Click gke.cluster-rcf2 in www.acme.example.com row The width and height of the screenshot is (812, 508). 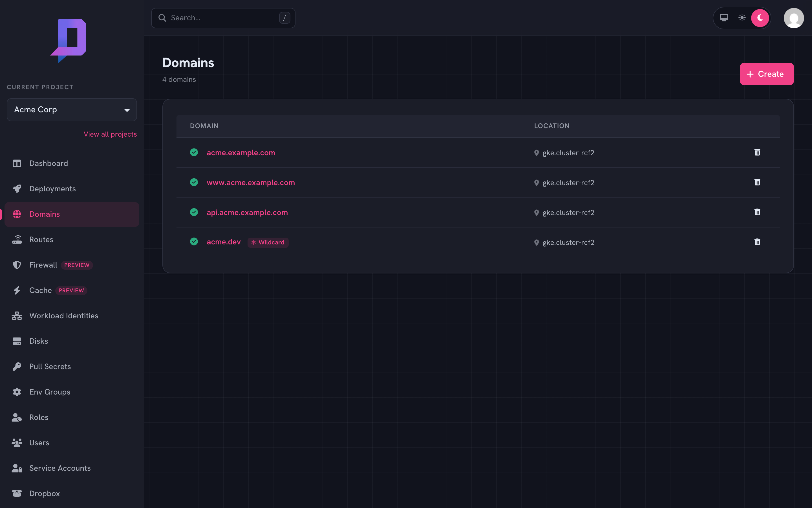(568, 183)
